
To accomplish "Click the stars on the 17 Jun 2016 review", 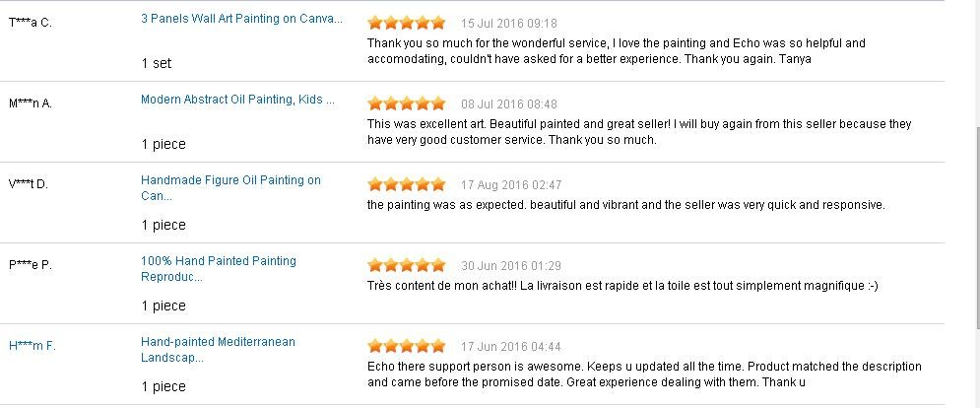I will point(406,346).
